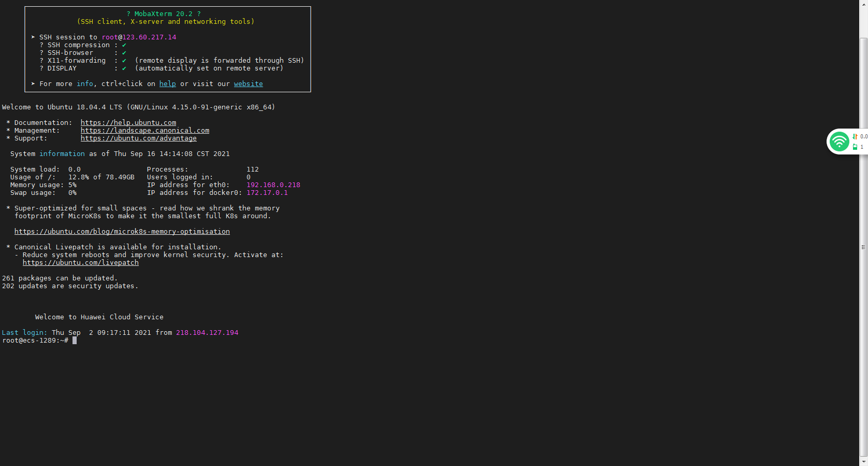Click the green Wi-Fi floating widget icon
Image resolution: width=868 pixels, height=466 pixels.
pyautogui.click(x=839, y=142)
